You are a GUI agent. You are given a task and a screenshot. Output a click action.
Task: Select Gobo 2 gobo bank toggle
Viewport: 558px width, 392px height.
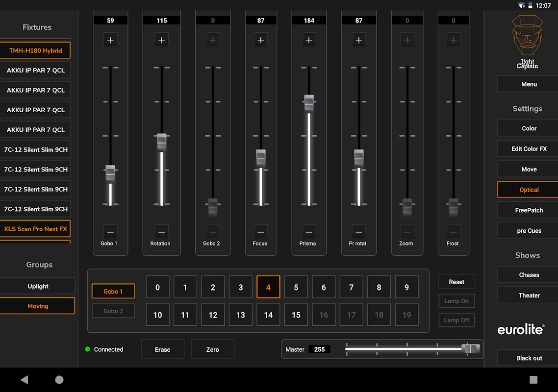coord(113,311)
